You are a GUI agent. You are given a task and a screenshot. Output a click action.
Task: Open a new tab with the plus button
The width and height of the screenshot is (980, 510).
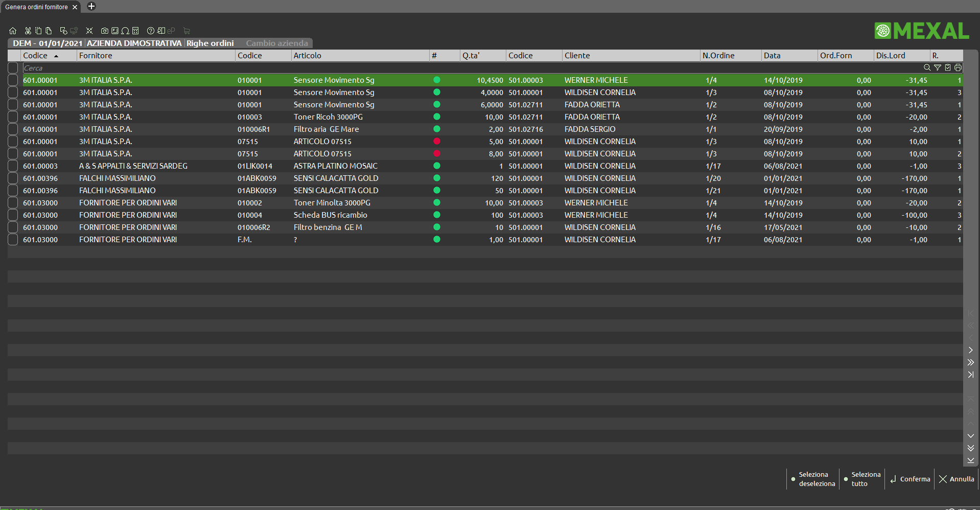[x=91, y=7]
